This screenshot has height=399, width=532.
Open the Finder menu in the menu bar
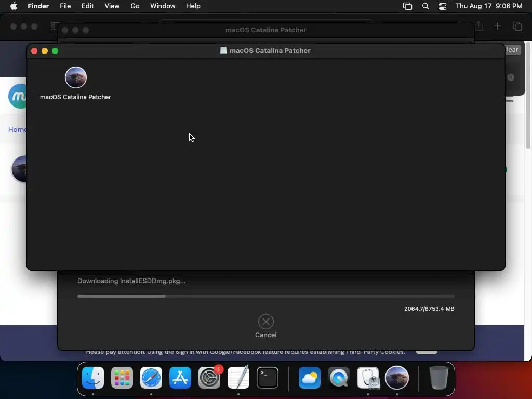[x=38, y=6]
